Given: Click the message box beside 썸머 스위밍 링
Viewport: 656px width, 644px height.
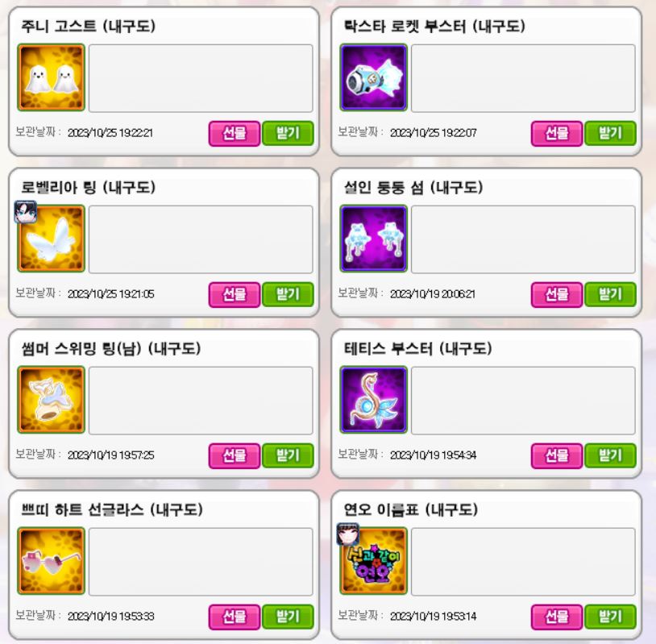Looking at the screenshot, I should click(201, 401).
